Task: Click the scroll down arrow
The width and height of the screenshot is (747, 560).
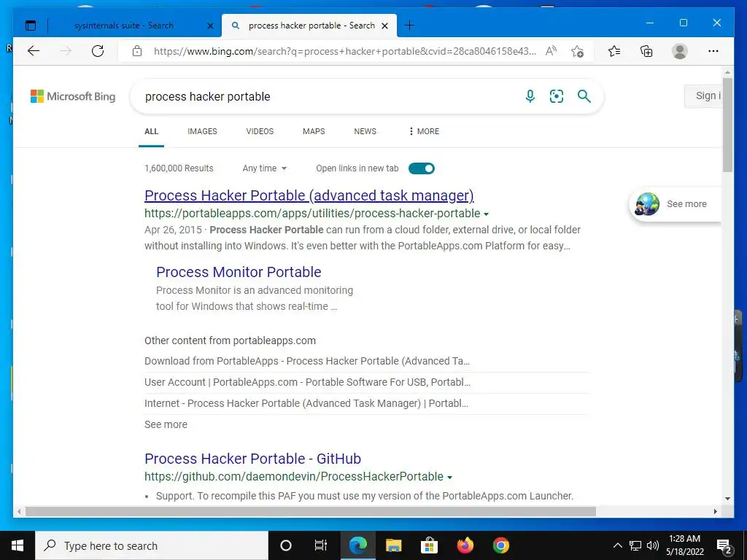Action: [x=727, y=499]
